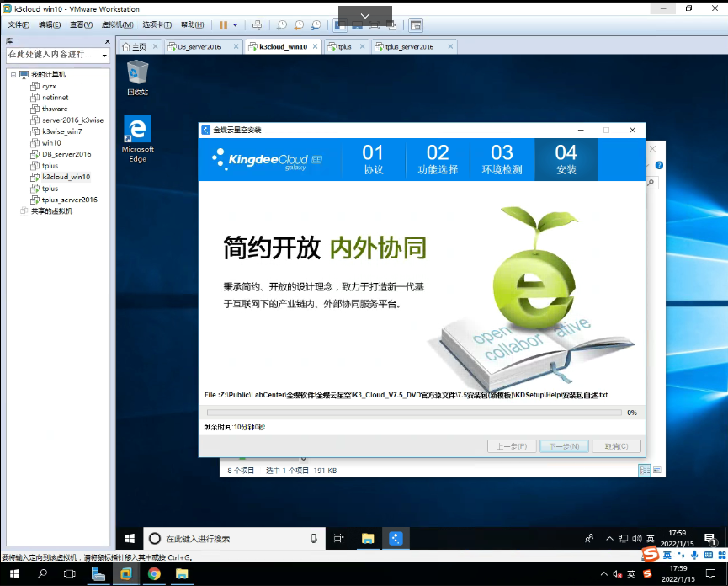Click the 03 环境检测 installer step
Image resolution: width=728 pixels, height=586 pixels.
click(502, 159)
